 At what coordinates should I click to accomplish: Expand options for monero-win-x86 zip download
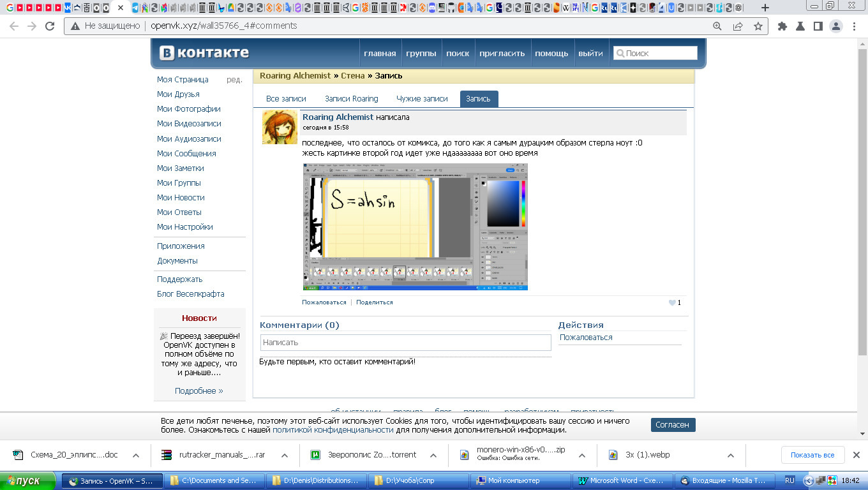pyautogui.click(x=582, y=456)
